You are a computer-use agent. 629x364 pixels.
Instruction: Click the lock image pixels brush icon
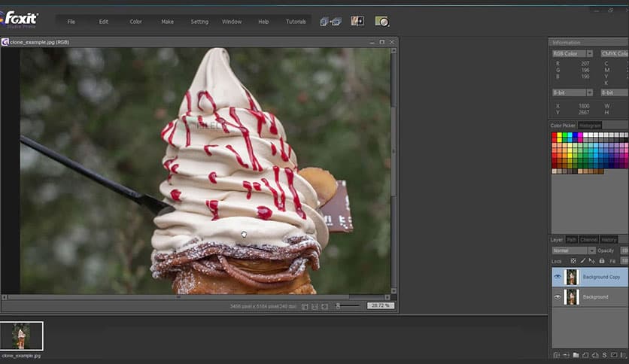(585, 261)
